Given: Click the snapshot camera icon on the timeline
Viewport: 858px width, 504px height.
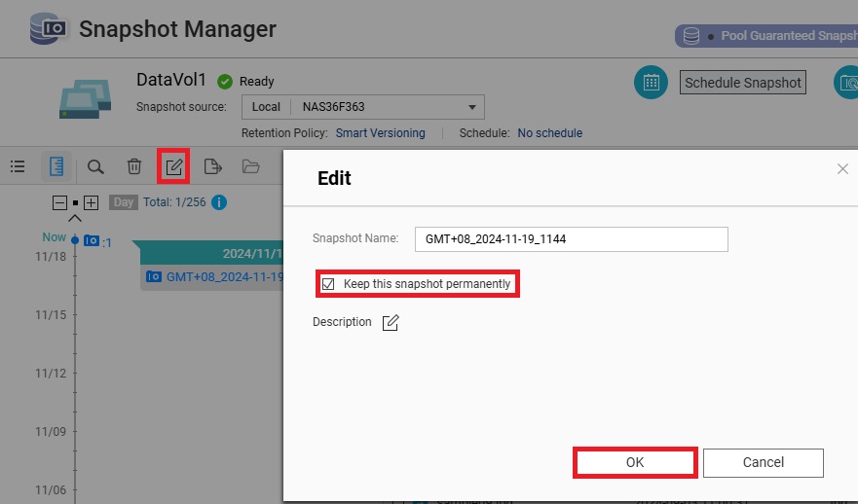Looking at the screenshot, I should point(92,240).
